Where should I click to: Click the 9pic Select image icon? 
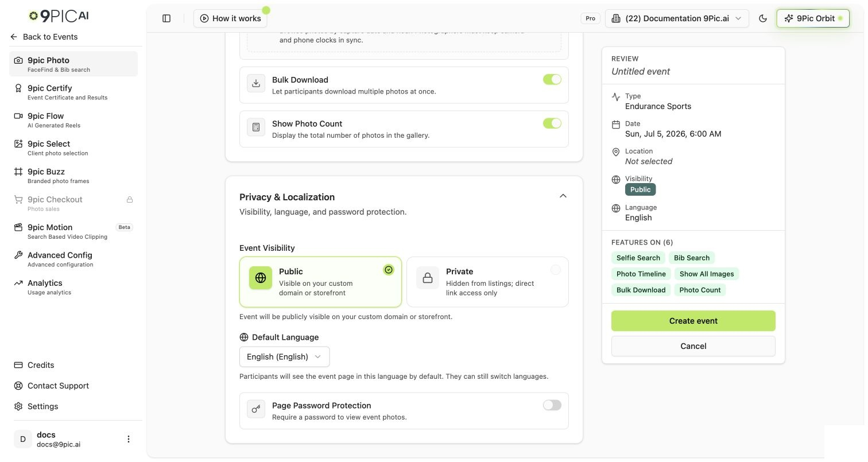coord(18,143)
